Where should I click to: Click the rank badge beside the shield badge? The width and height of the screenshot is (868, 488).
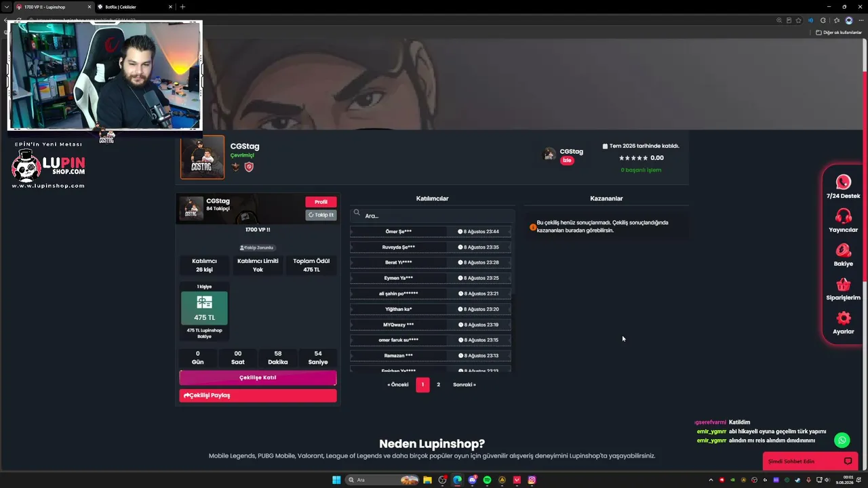[x=235, y=167]
